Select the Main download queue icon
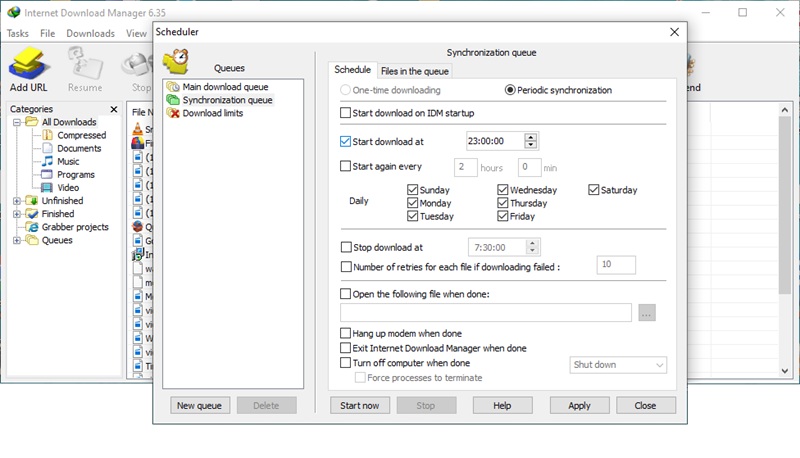This screenshot has width=800, height=458. point(173,87)
